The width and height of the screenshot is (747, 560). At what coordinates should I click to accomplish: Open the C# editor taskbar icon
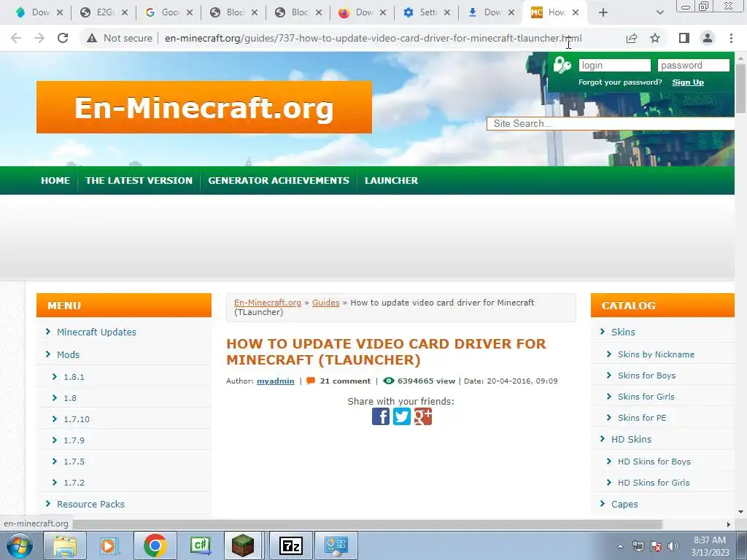pos(200,545)
